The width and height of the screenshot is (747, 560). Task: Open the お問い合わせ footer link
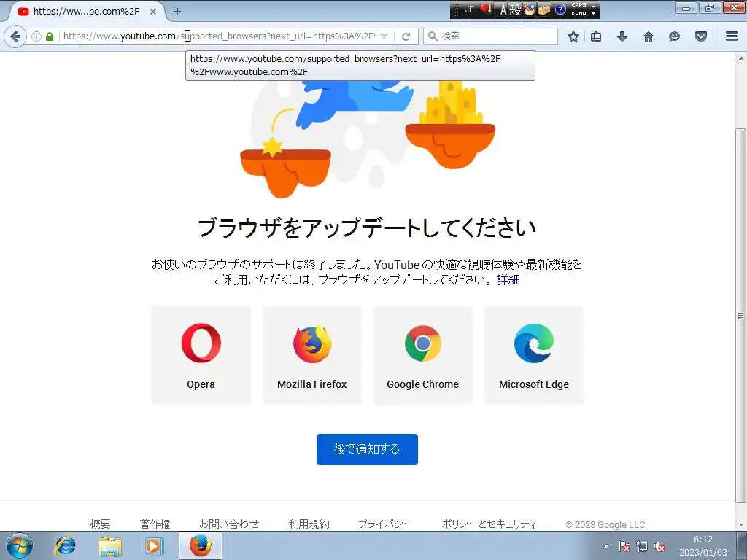point(229,524)
